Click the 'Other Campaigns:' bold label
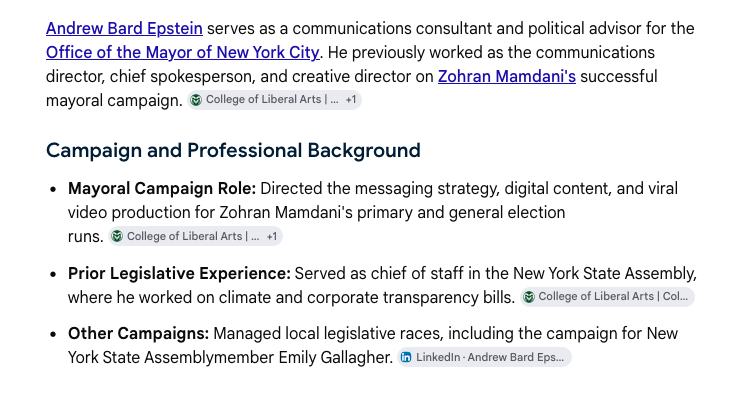740x404 pixels. tap(138, 334)
